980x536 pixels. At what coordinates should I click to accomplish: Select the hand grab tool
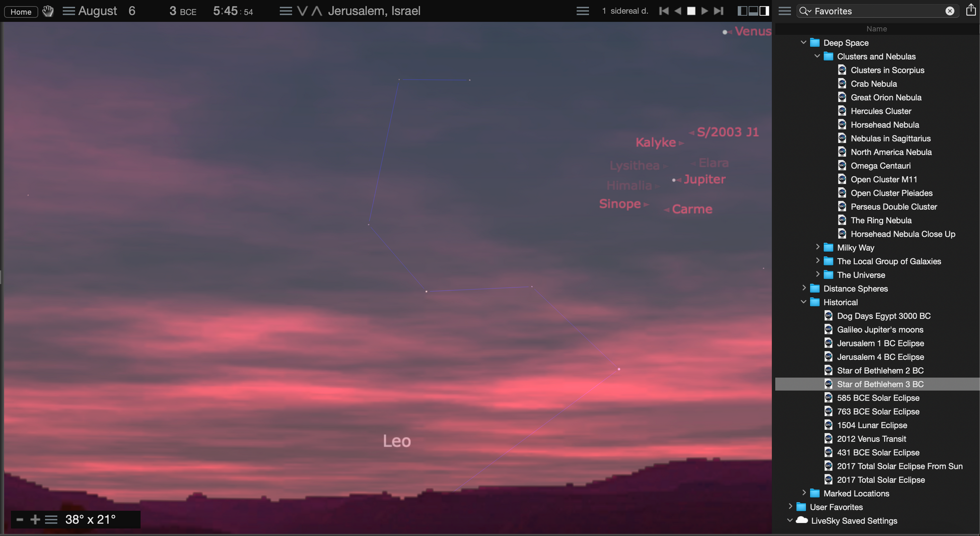[48, 11]
